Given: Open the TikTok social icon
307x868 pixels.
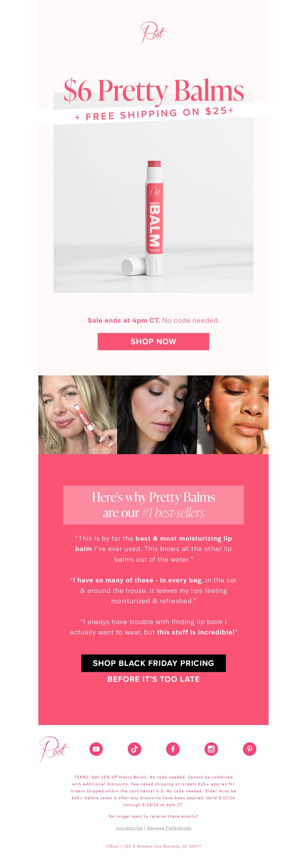Looking at the screenshot, I should pyautogui.click(x=134, y=749).
